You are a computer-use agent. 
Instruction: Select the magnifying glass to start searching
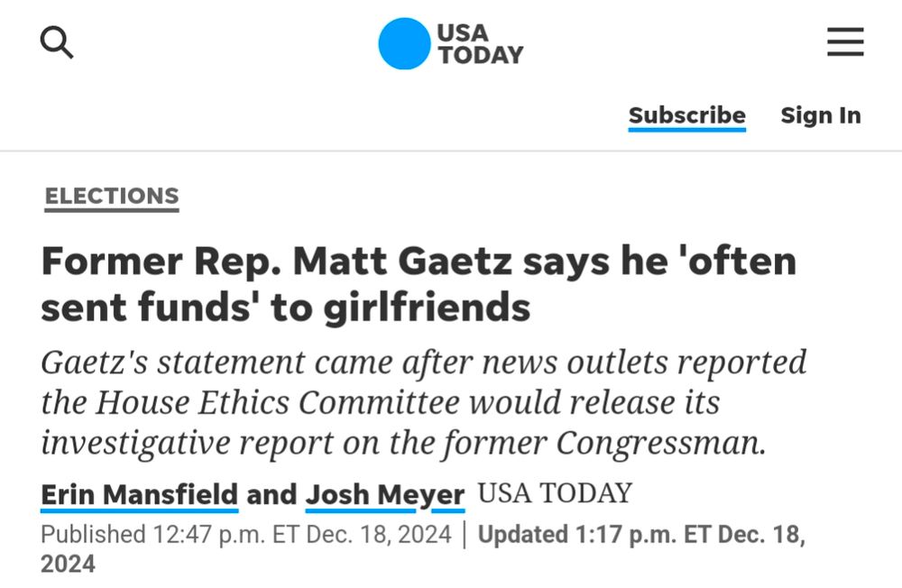pyautogui.click(x=56, y=42)
